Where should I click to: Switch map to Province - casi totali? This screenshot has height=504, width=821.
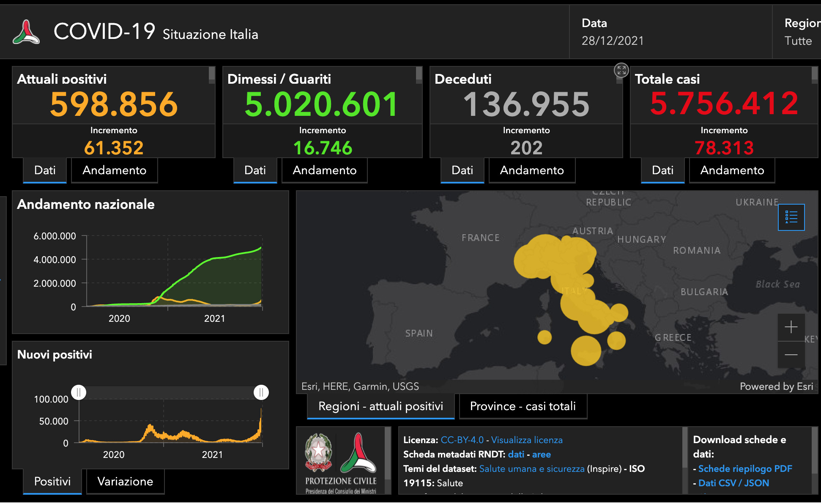point(523,406)
